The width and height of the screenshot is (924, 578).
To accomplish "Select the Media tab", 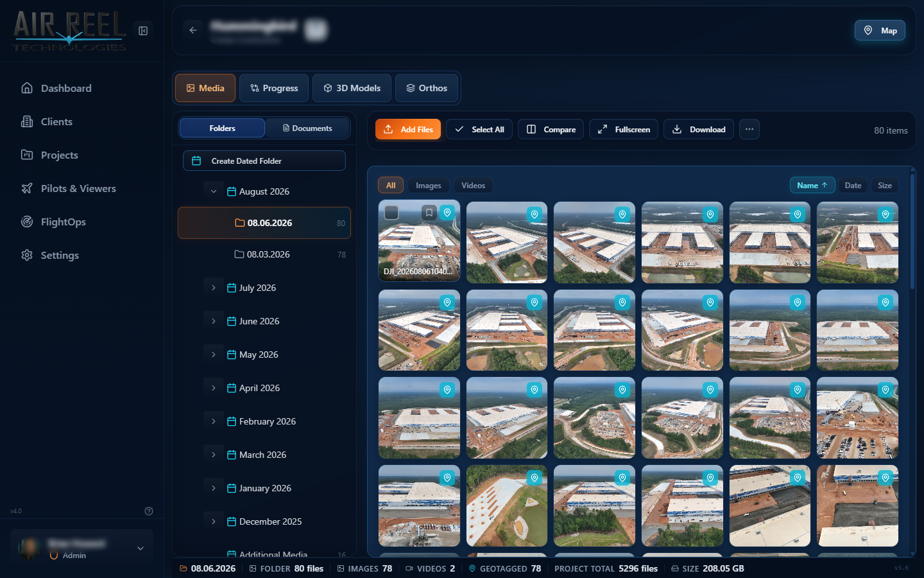I will click(205, 88).
